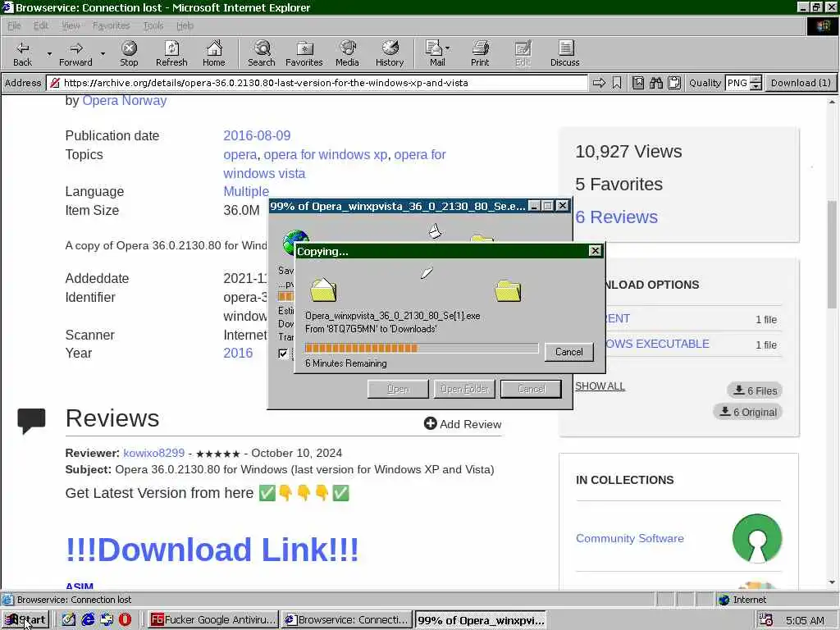The height and width of the screenshot is (630, 840).
Task: Follow the 6 Reviews link
Action: [x=616, y=217]
